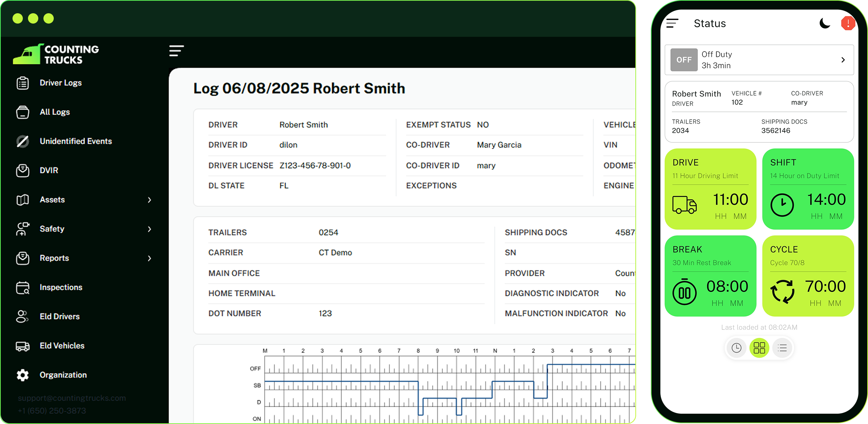Click the support email link
868x424 pixels.
(72, 398)
